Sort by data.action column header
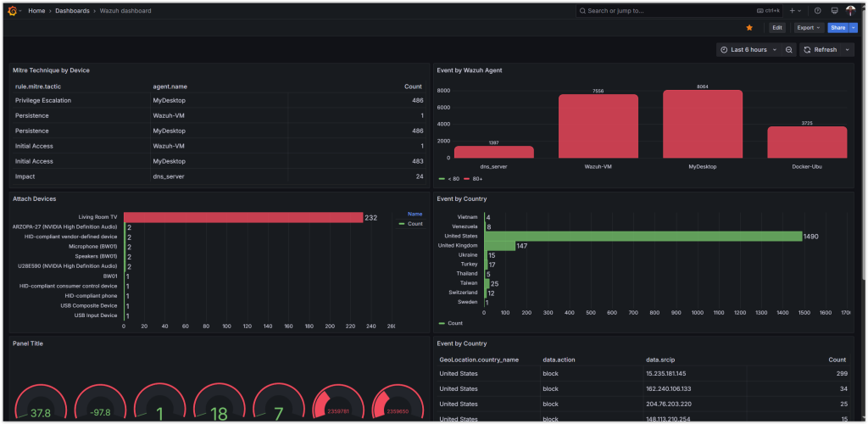This screenshot has width=868, height=424. click(x=559, y=360)
